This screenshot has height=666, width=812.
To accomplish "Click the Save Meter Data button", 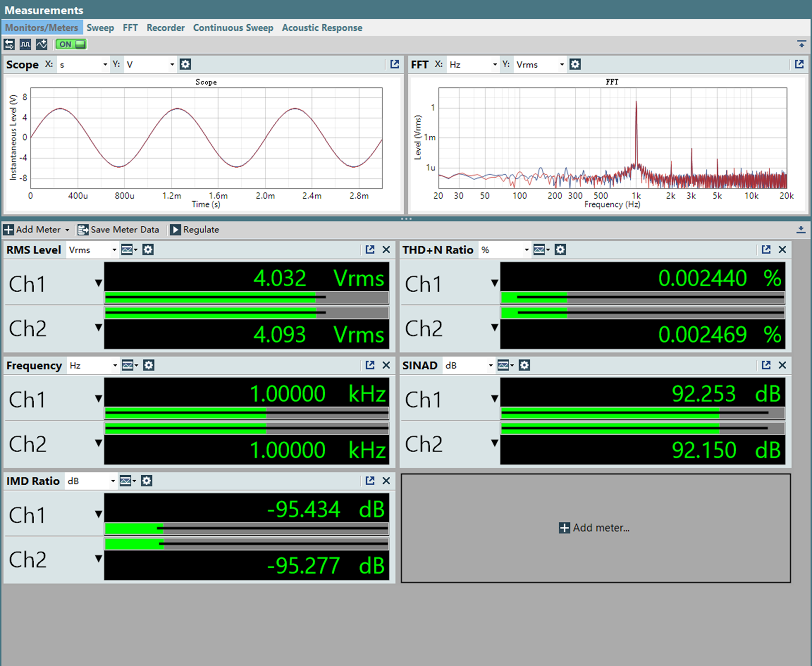I will pyautogui.click(x=119, y=230).
